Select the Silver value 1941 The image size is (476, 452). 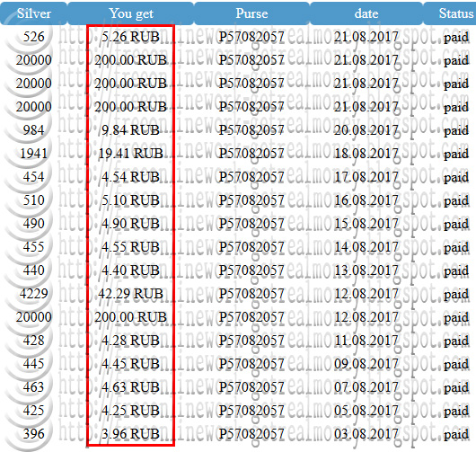34,154
